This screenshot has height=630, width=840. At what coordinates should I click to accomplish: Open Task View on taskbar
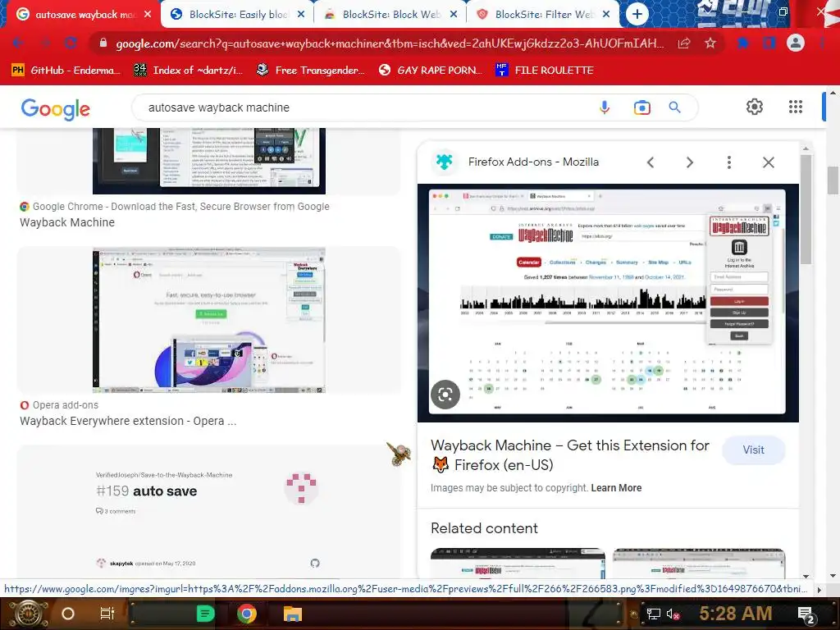click(107, 614)
